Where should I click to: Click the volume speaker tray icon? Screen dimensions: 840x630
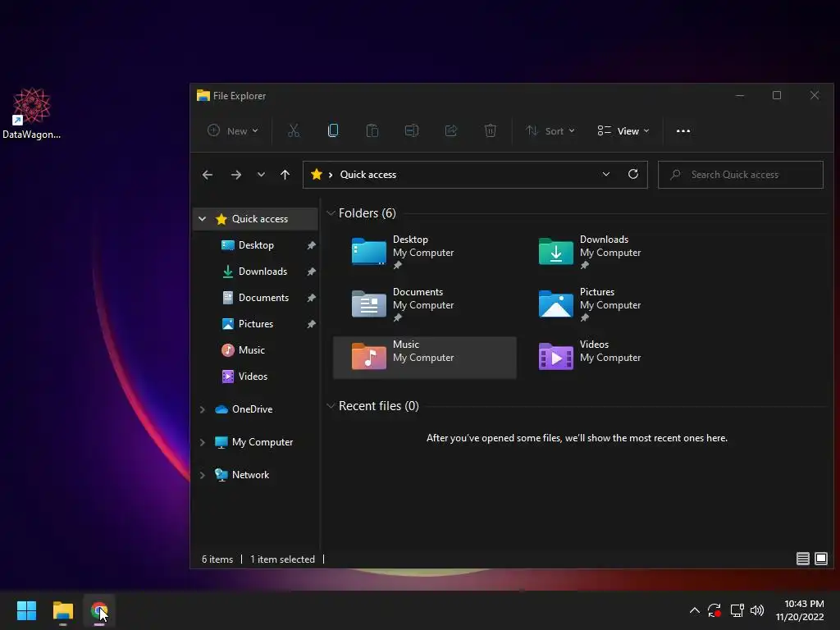(757, 610)
